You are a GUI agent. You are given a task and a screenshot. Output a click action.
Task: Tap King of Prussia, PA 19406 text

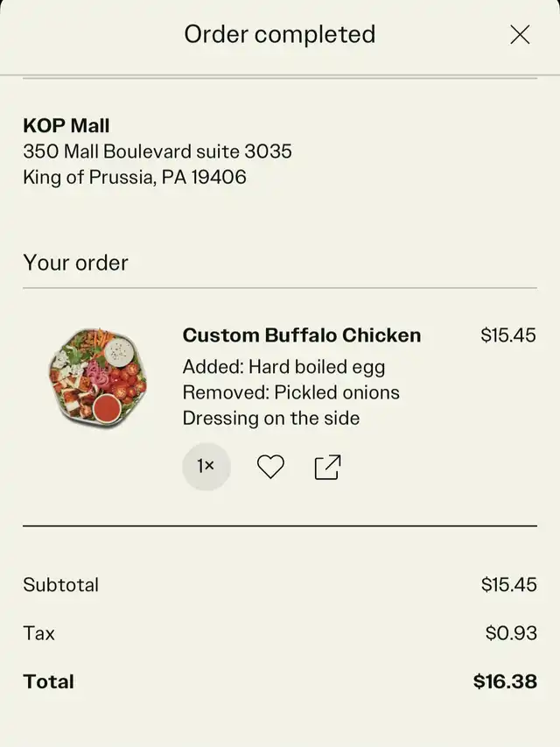click(x=135, y=177)
